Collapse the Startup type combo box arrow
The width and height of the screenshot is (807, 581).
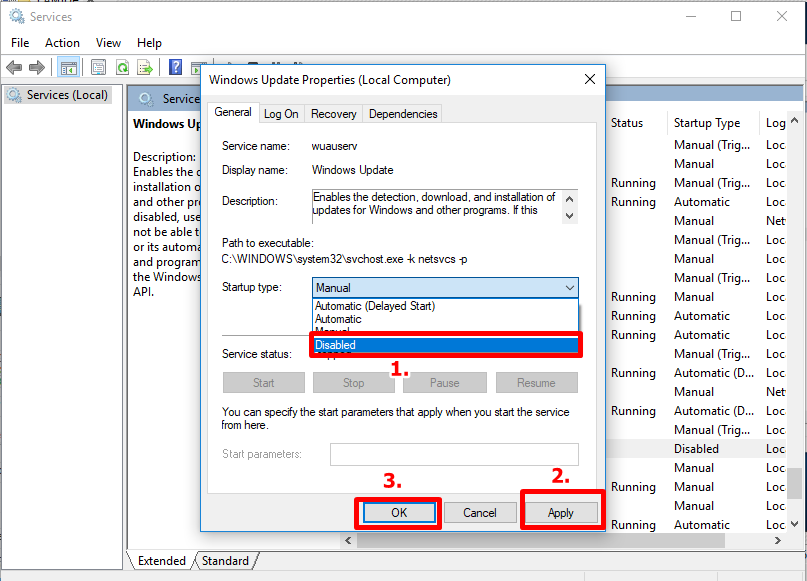[569, 288]
